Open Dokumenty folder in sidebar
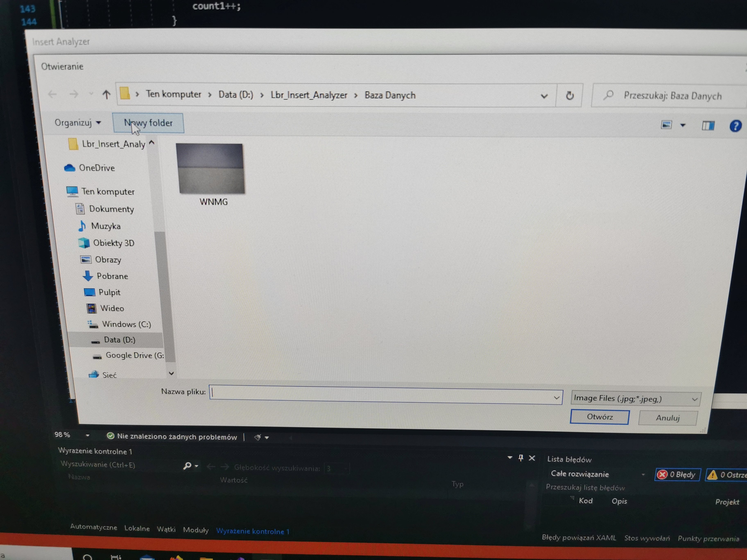The width and height of the screenshot is (747, 560). click(105, 209)
